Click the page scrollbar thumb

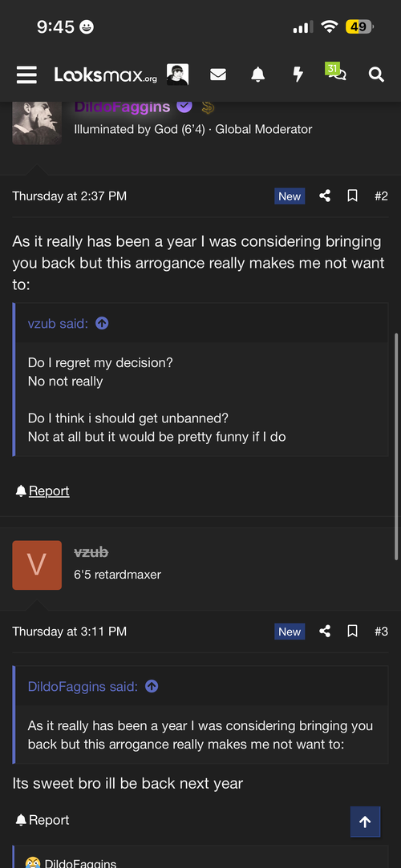point(396,447)
